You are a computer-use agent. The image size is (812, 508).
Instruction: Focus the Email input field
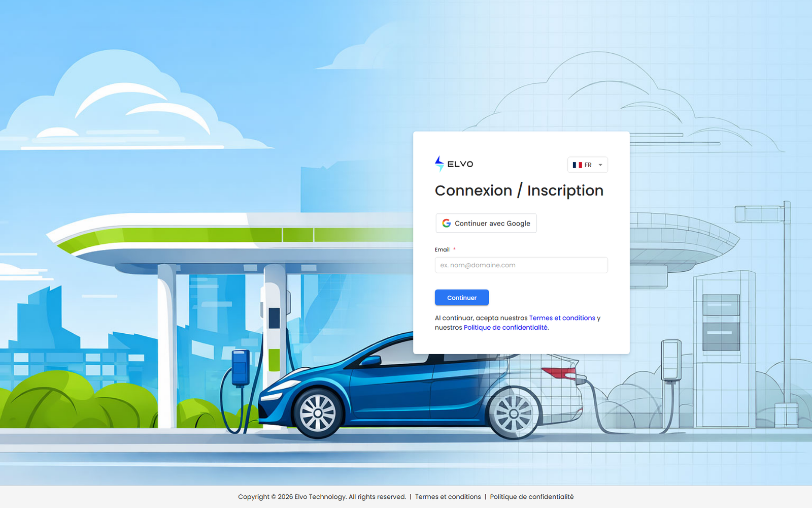click(521, 265)
